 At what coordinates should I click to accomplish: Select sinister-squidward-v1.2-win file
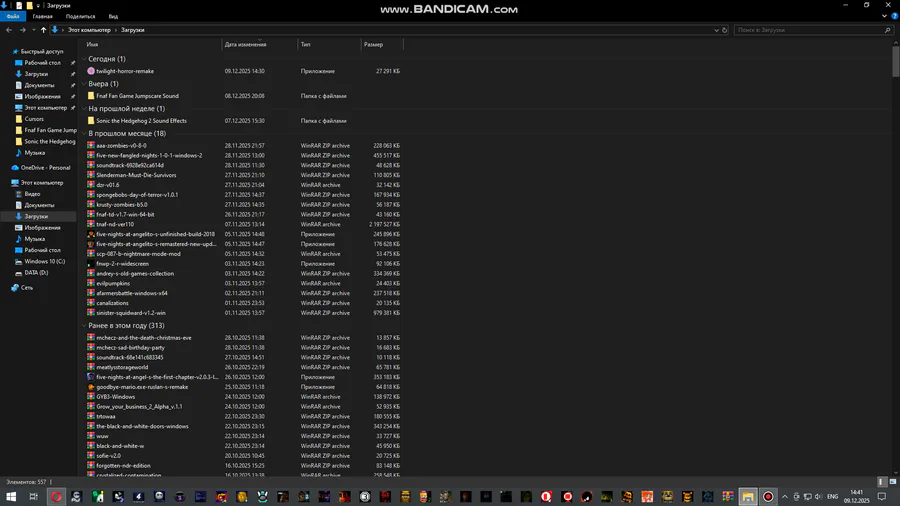[131, 313]
